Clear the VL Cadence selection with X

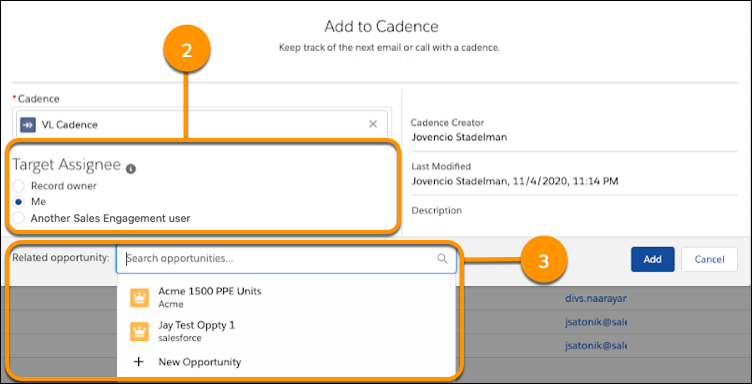point(373,124)
